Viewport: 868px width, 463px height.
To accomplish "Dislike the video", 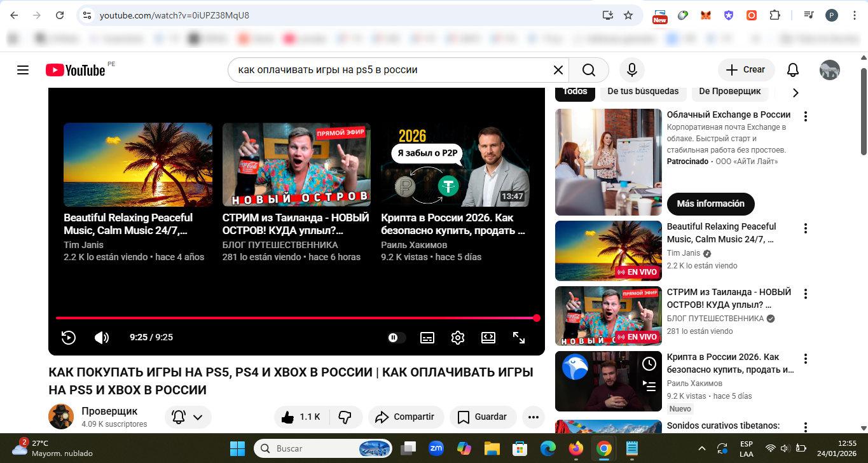I will click(345, 417).
